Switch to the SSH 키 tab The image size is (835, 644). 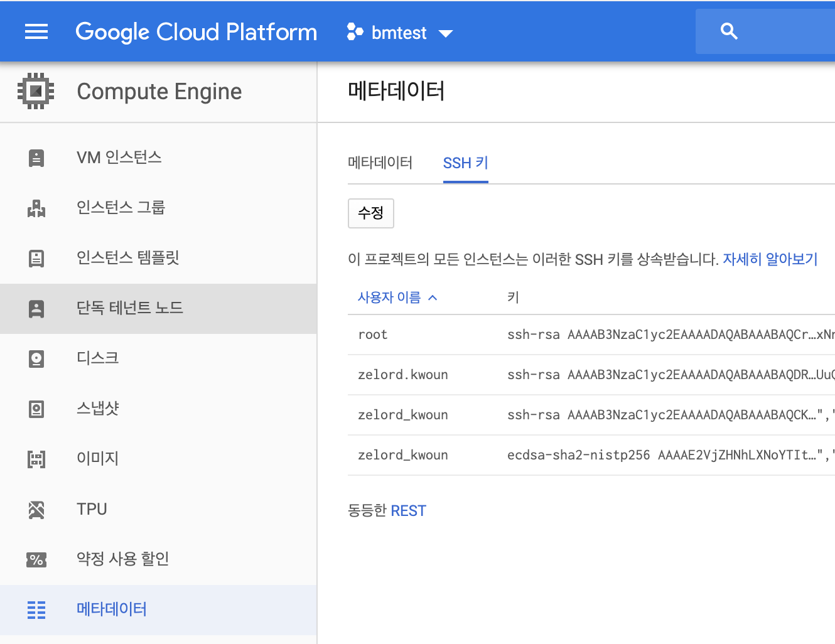point(465,163)
